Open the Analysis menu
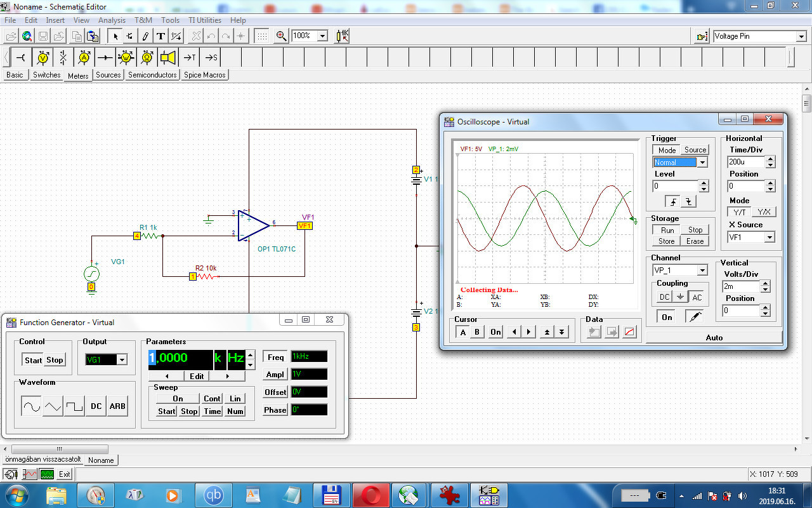Image resolution: width=812 pixels, height=508 pixels. [x=112, y=20]
